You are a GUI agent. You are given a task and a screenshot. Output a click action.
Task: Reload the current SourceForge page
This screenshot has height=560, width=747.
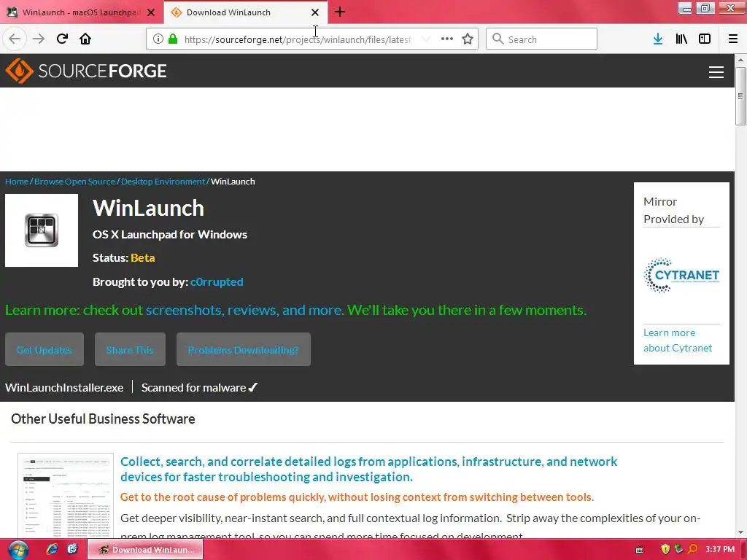pyautogui.click(x=62, y=39)
